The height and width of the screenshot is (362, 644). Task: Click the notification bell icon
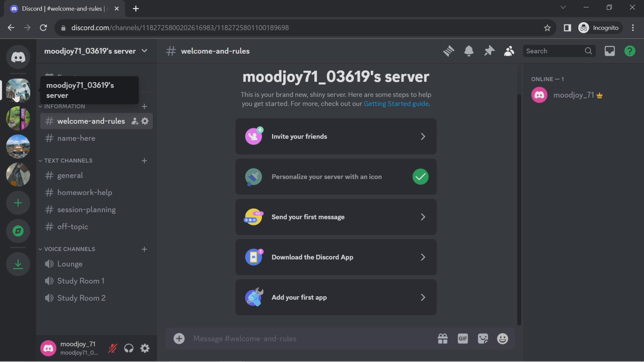pyautogui.click(x=469, y=51)
